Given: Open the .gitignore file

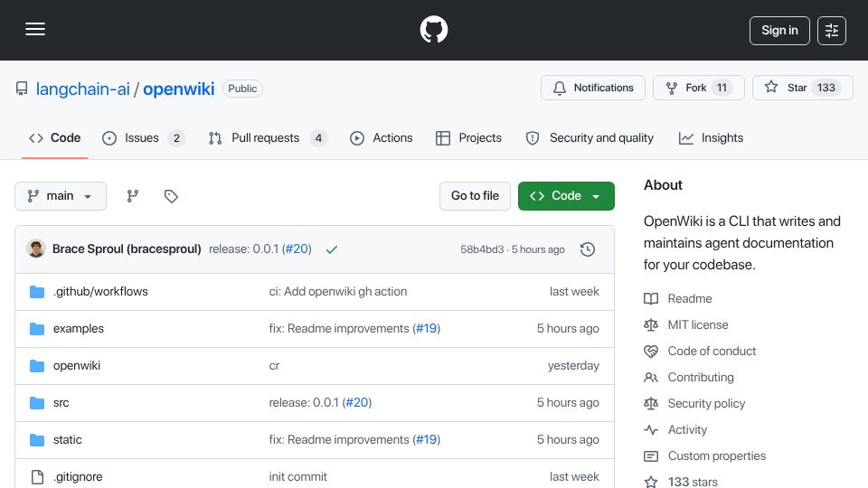Looking at the screenshot, I should 78,477.
